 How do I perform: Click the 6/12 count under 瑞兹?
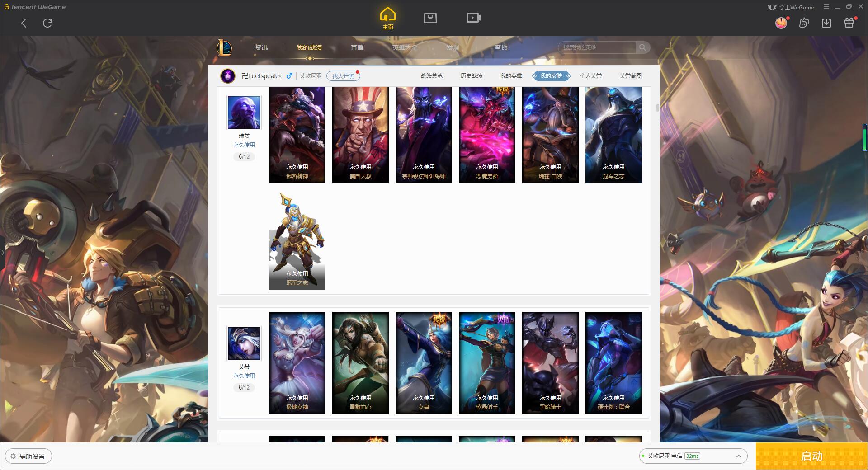(244, 157)
